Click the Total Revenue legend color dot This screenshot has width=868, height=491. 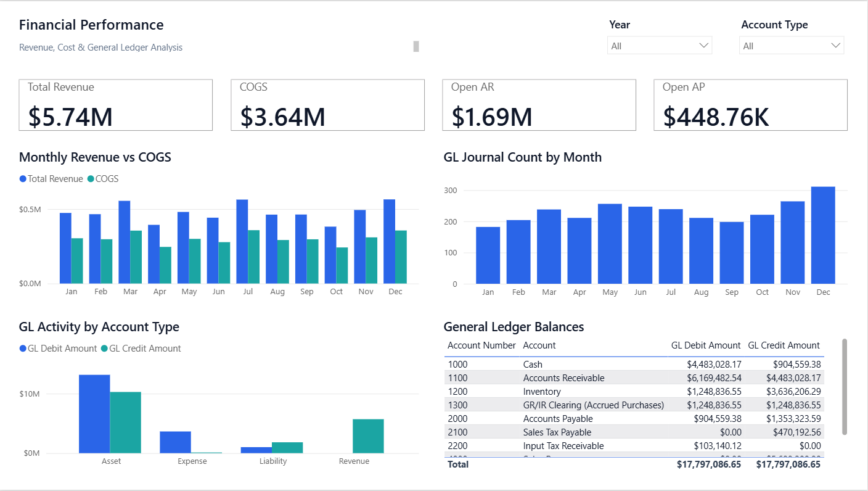(23, 179)
